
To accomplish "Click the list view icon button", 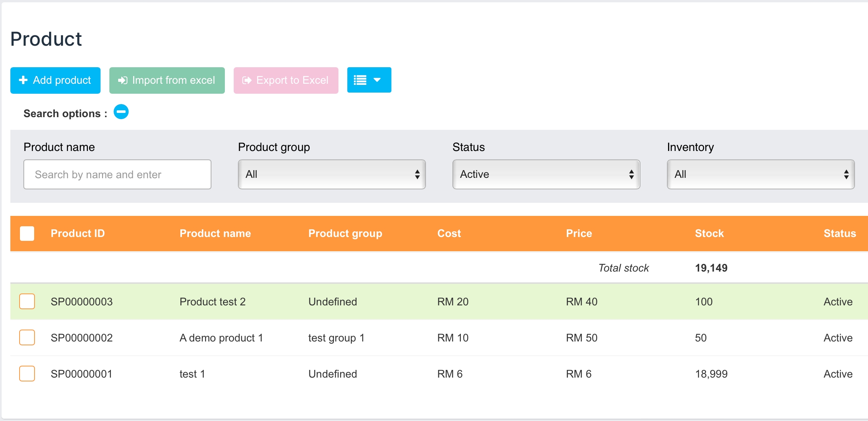I will tap(360, 80).
